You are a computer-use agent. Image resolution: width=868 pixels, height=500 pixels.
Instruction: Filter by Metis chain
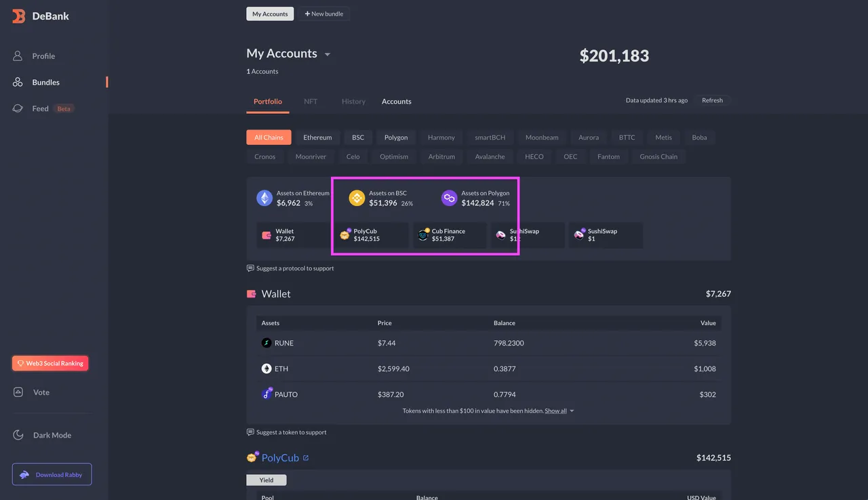[664, 138]
